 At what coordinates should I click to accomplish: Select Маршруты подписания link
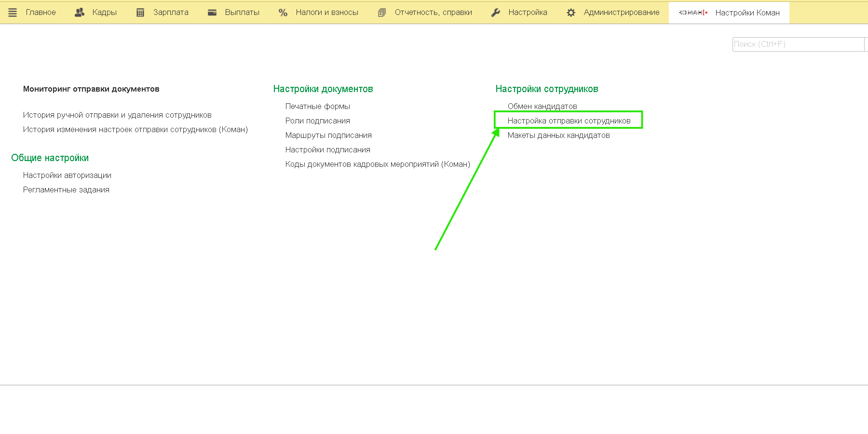tap(328, 135)
